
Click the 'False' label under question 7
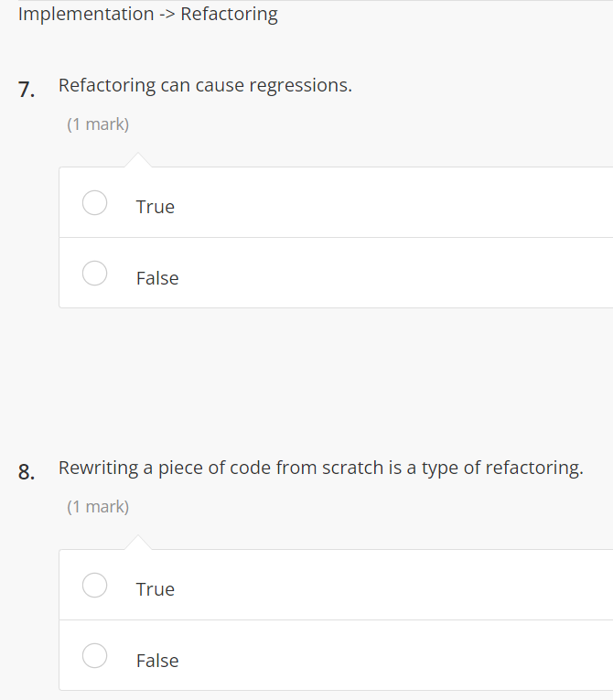point(157,278)
